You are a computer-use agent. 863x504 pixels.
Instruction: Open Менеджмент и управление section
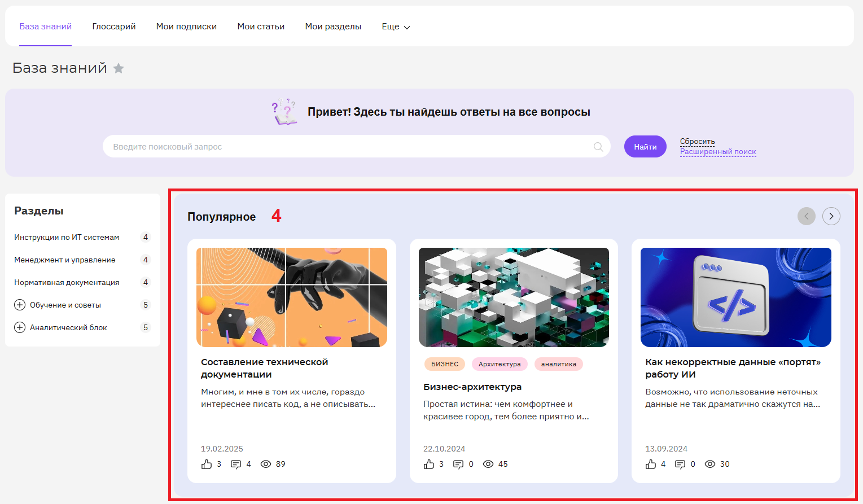[65, 260]
